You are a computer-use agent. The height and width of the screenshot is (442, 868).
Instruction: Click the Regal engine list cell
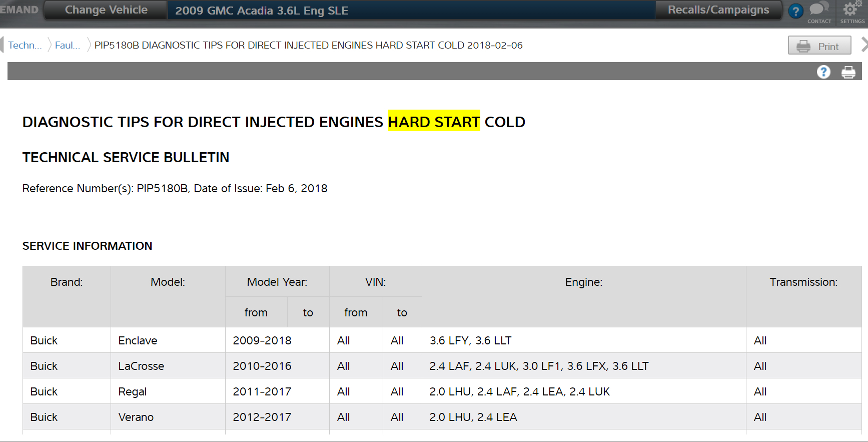click(x=519, y=391)
